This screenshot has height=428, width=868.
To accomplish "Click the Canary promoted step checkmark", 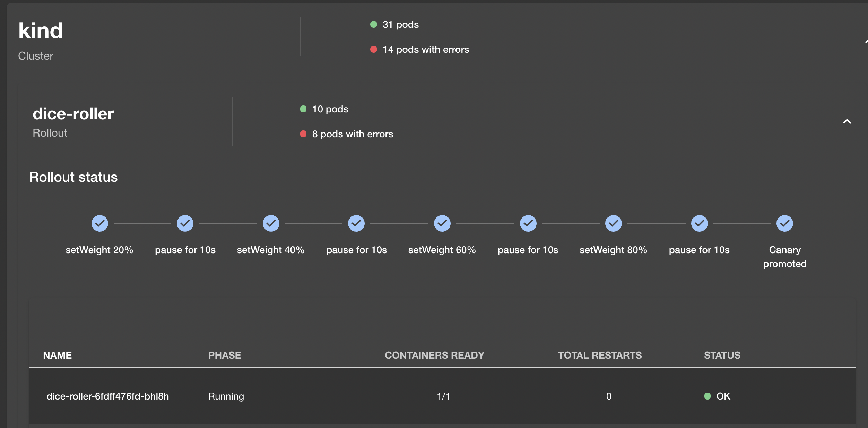I will (785, 223).
